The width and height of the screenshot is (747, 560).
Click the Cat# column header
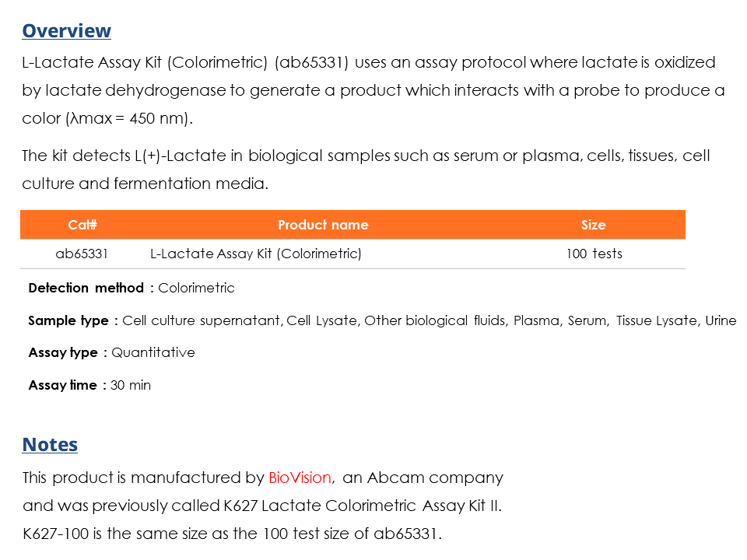coord(82,225)
